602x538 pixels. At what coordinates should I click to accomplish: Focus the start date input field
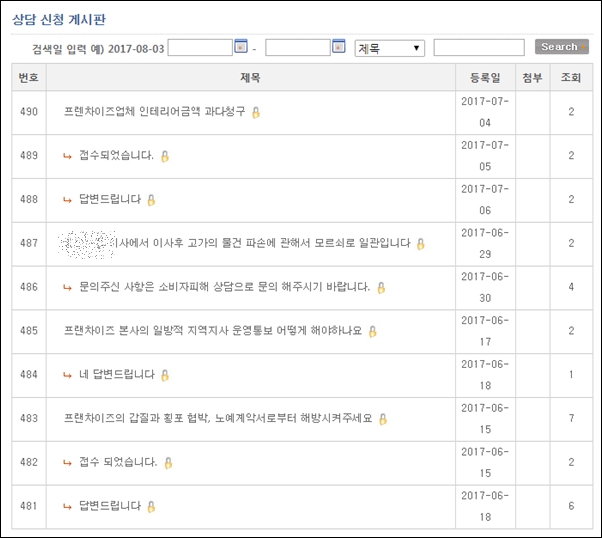click(200, 48)
